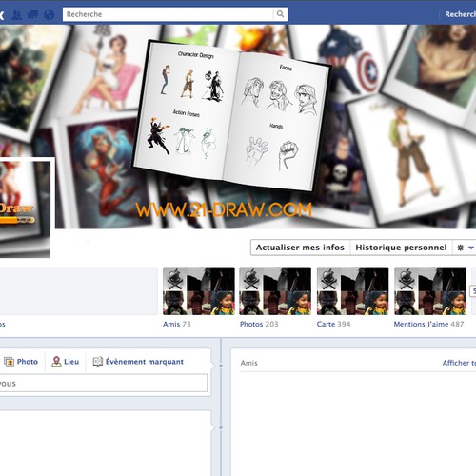
Task: Click the Amis 73 link
Action: pyautogui.click(x=177, y=324)
